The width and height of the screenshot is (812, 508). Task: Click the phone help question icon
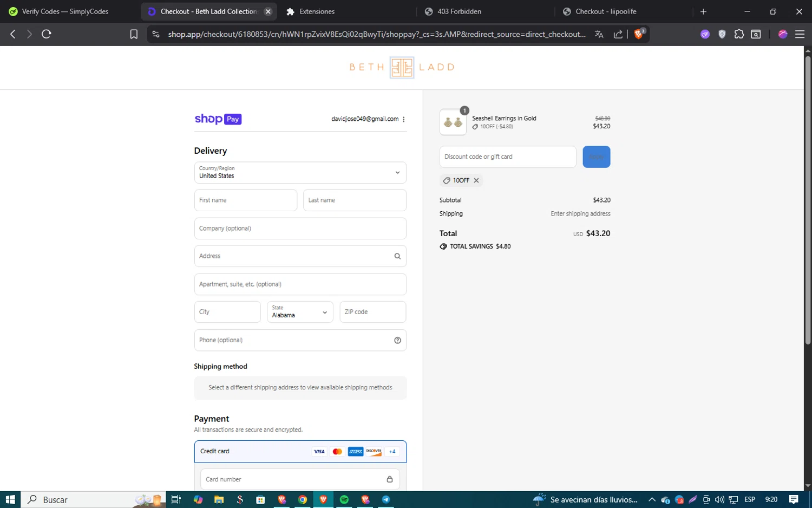(x=397, y=340)
